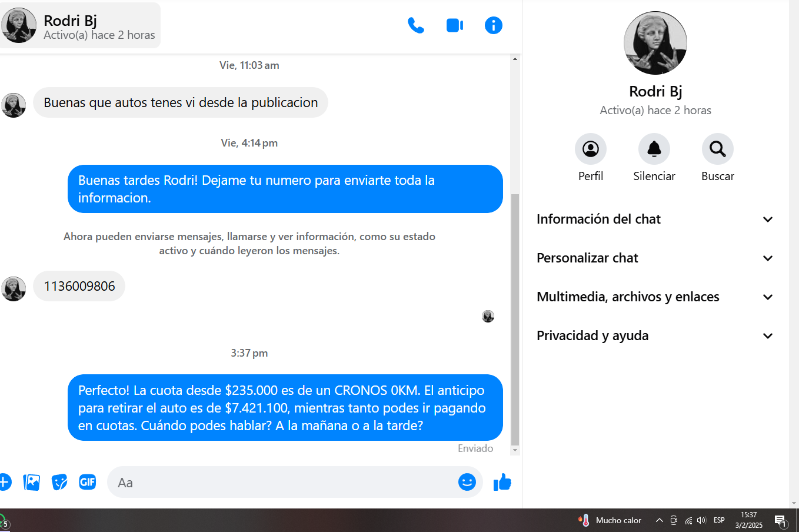Expand Personalizar chat section
The height and width of the screenshot is (532, 799).
pyautogui.click(x=654, y=258)
